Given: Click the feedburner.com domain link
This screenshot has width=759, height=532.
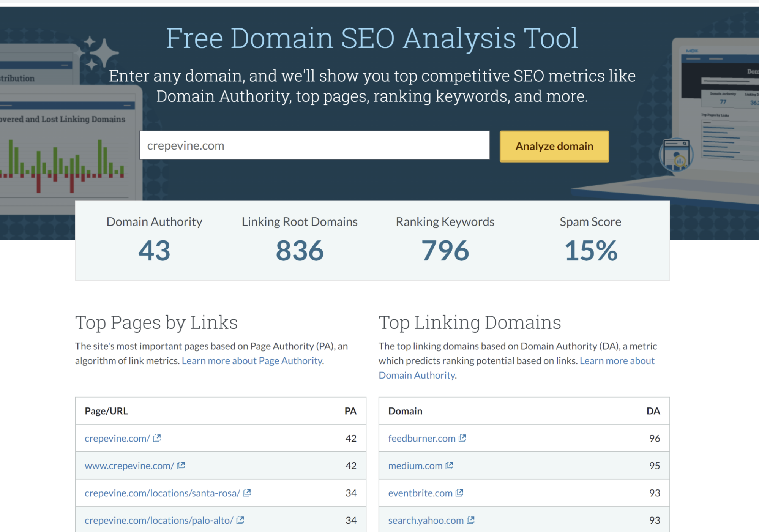Looking at the screenshot, I should pyautogui.click(x=421, y=439).
